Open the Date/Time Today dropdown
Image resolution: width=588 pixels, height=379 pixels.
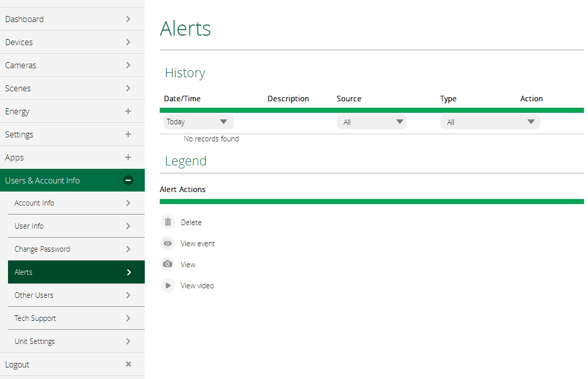[x=198, y=122]
